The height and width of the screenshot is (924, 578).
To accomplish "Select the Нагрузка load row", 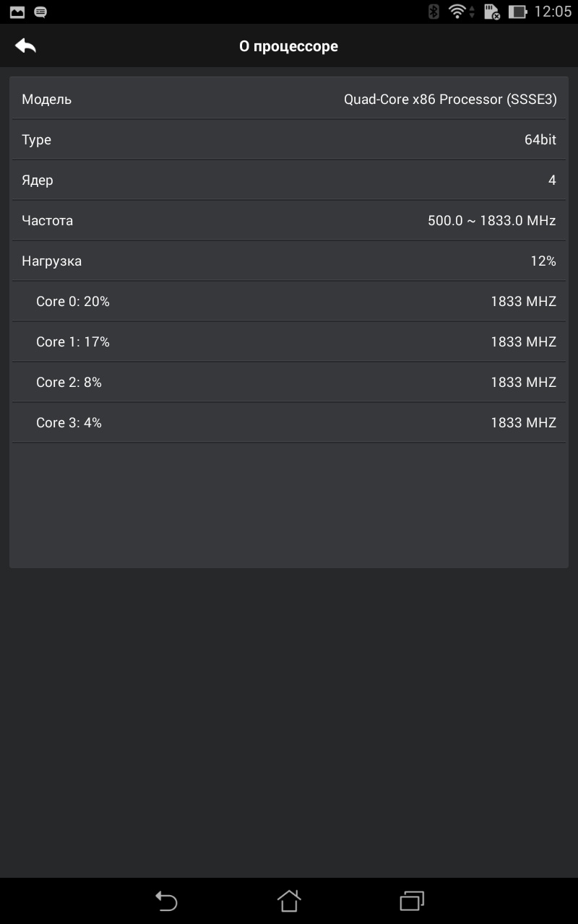I will [x=289, y=261].
